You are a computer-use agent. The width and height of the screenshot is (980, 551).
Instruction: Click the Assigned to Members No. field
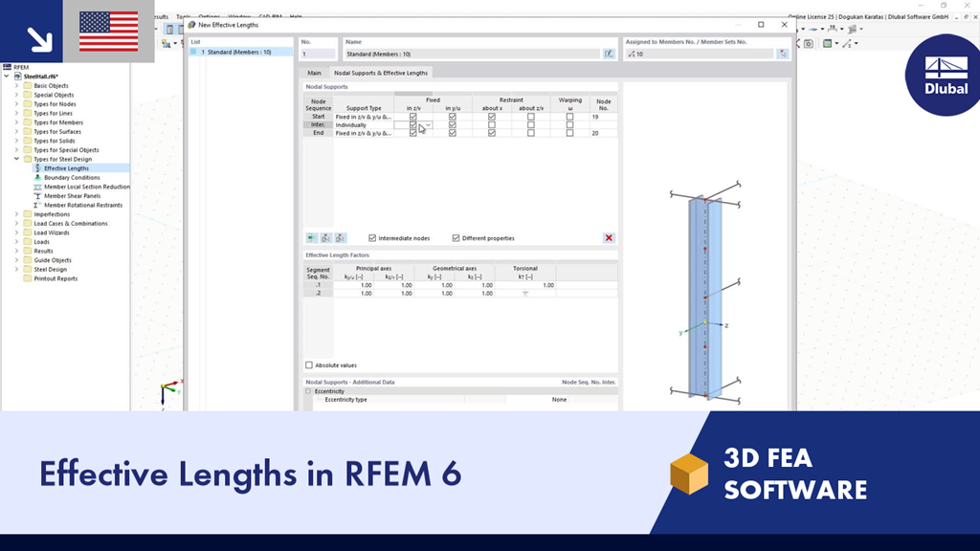tap(700, 55)
